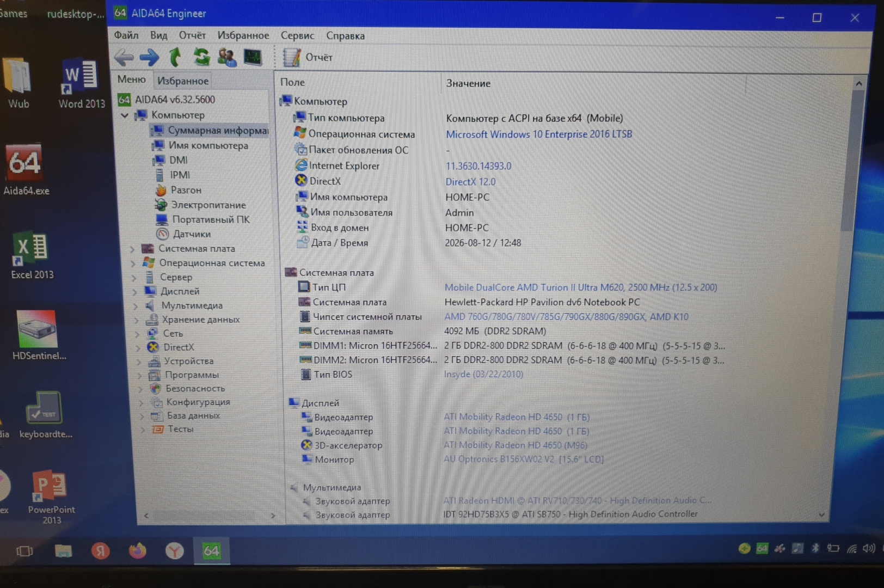Screen dimensions: 884x588
Task: Go up one level with green arrow
Action: (175, 57)
